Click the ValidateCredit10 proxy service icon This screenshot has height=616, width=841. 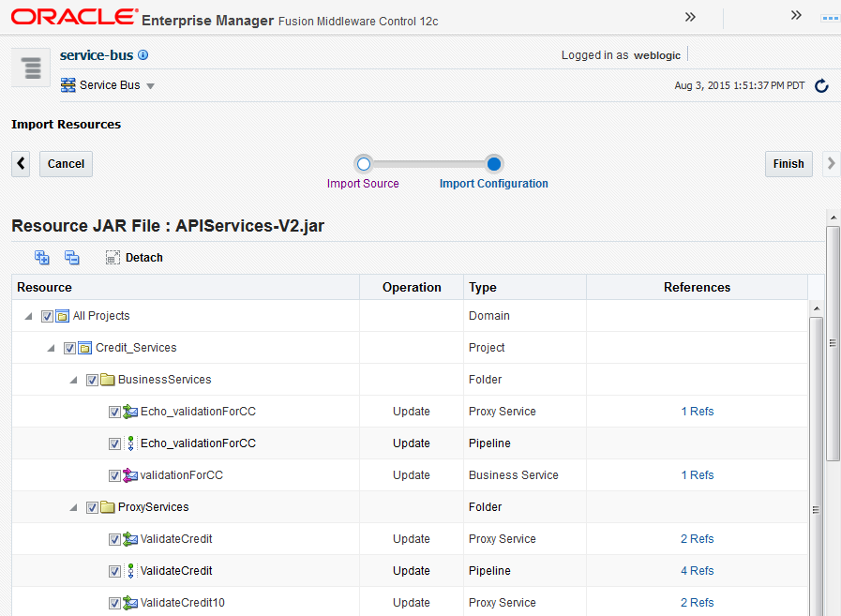point(130,603)
